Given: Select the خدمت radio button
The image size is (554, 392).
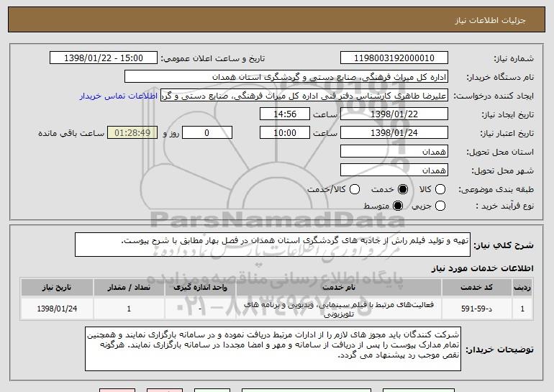Looking at the screenshot, I should pos(403,189).
